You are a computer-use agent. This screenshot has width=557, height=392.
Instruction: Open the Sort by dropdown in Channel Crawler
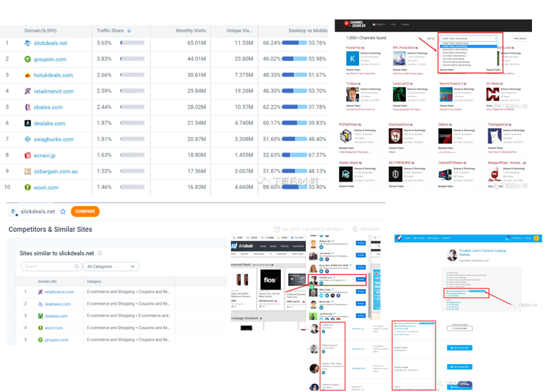point(468,39)
